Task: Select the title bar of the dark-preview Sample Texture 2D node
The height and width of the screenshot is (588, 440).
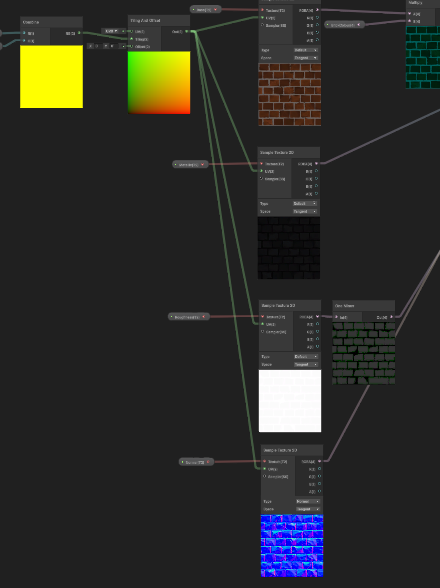Action: click(x=289, y=153)
